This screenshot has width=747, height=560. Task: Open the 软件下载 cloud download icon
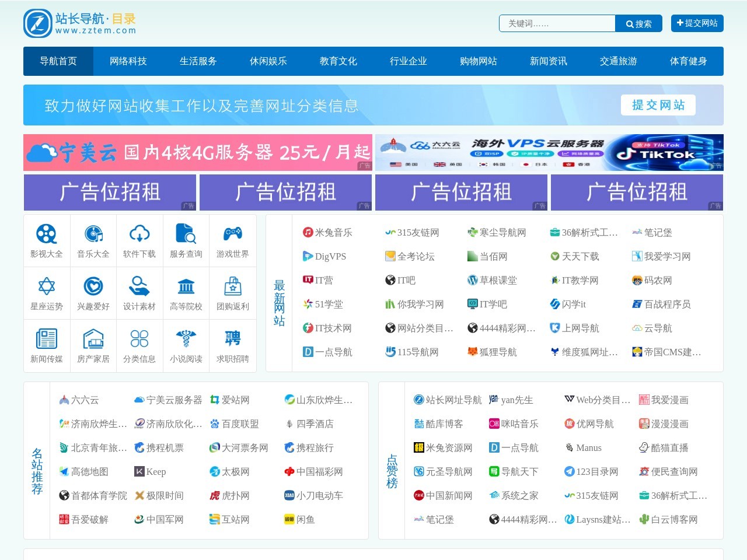point(139,234)
